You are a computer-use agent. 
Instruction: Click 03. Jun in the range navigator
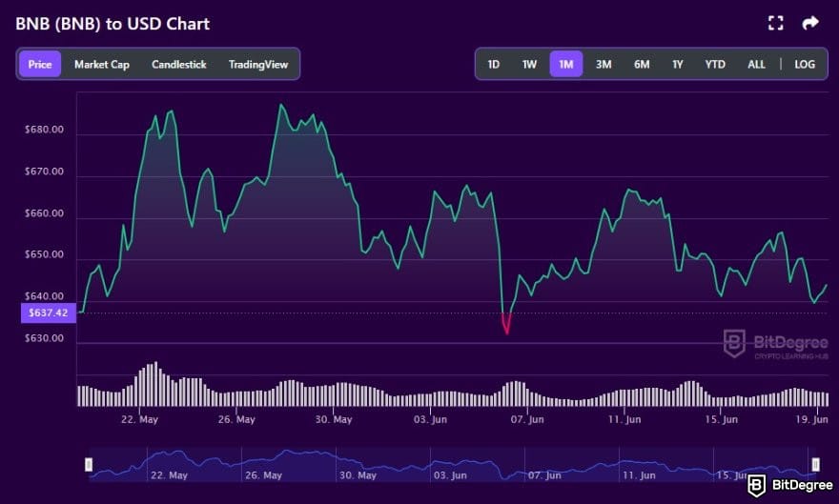coord(450,475)
